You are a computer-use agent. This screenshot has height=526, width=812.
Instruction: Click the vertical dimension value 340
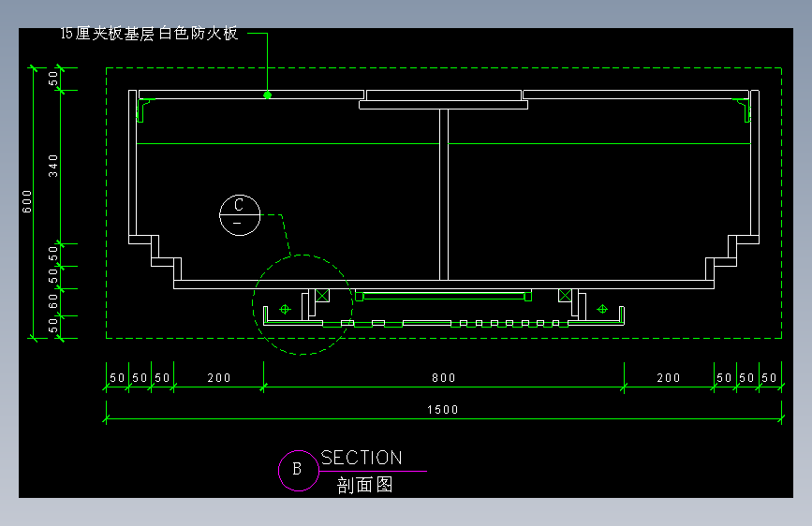53,166
